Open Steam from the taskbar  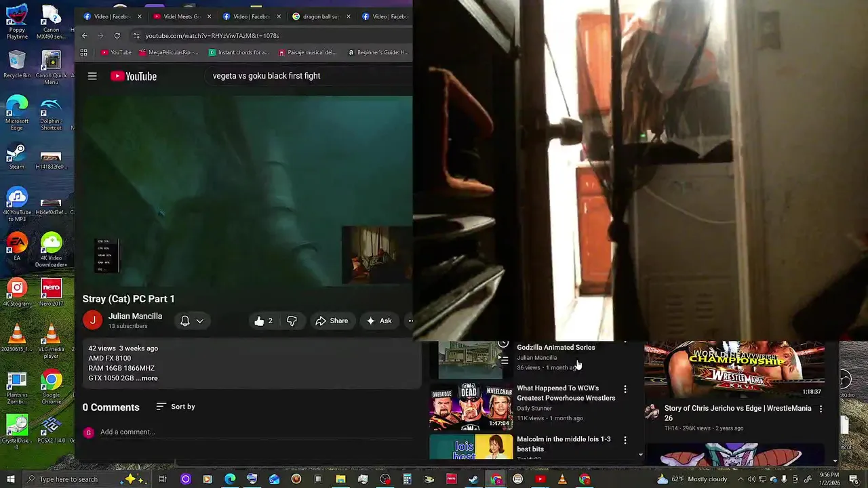pyautogui.click(x=473, y=479)
